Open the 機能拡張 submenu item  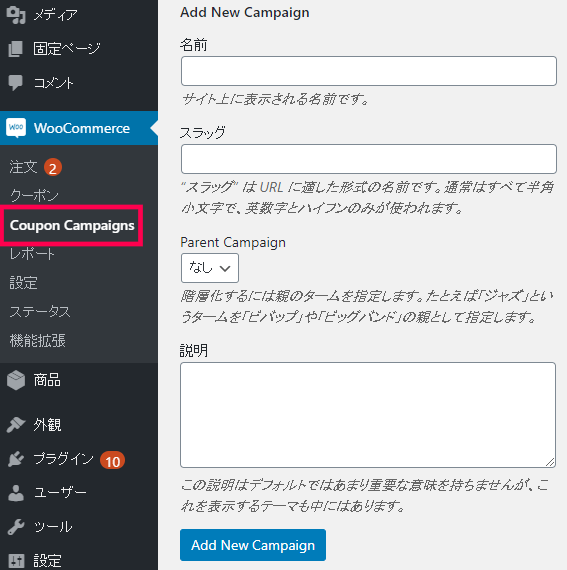click(37, 341)
